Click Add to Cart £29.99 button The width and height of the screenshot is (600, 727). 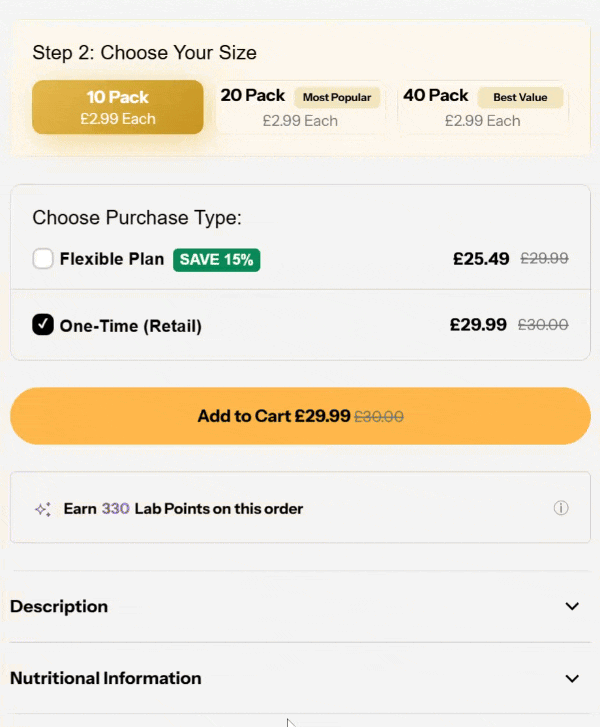click(300, 416)
